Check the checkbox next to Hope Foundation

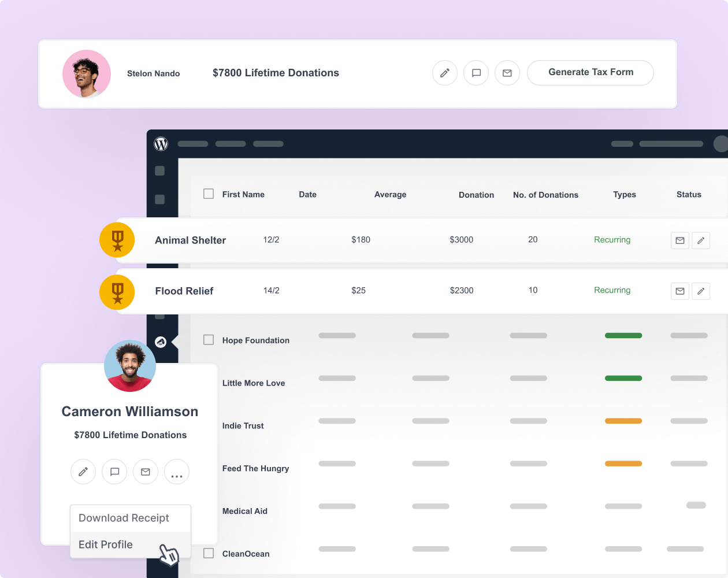208,340
